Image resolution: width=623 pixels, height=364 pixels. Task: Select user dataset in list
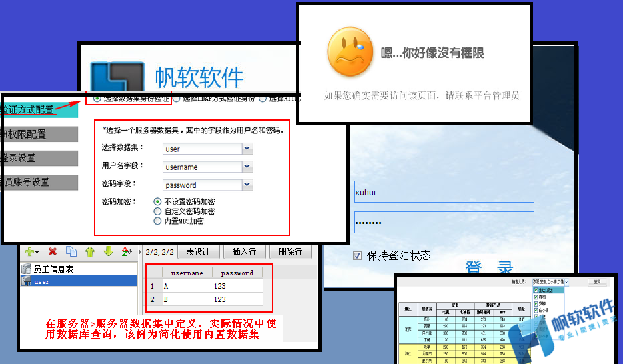pyautogui.click(x=79, y=281)
